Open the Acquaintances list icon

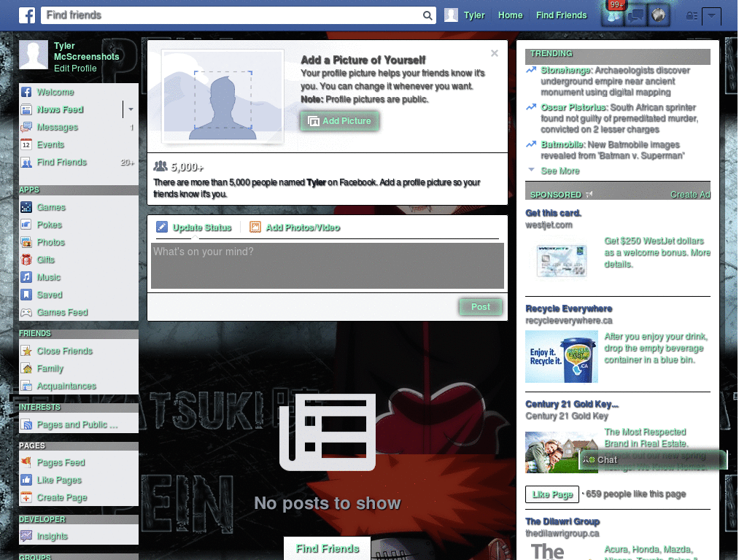(26, 386)
